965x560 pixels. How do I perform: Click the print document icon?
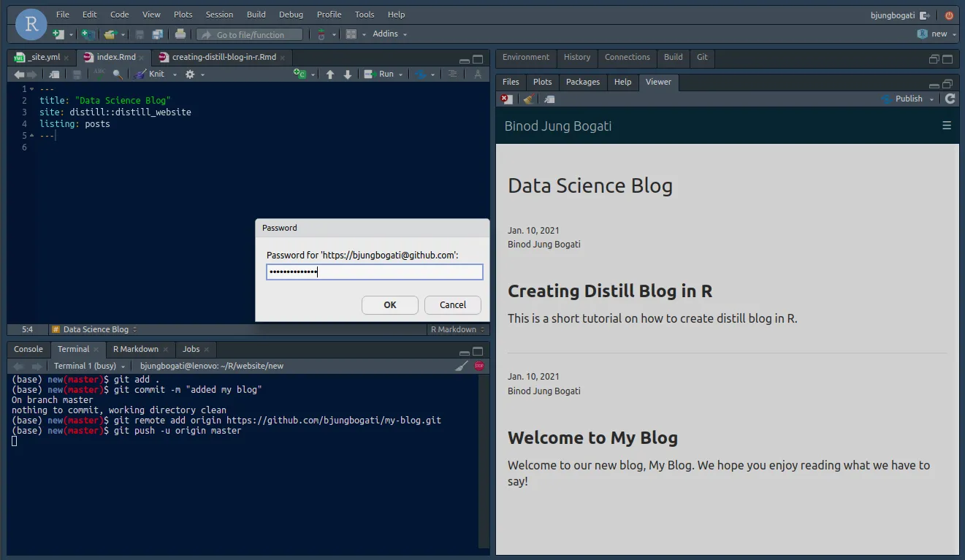click(x=180, y=34)
